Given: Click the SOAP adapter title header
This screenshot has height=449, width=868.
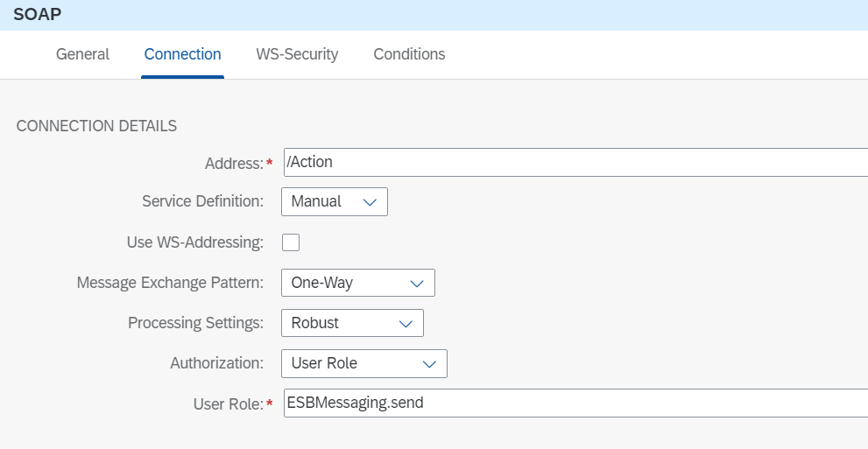Looking at the screenshot, I should point(37,14).
